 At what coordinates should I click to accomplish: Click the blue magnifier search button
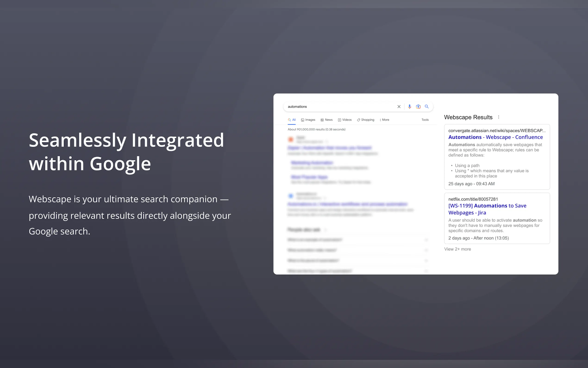(x=427, y=107)
